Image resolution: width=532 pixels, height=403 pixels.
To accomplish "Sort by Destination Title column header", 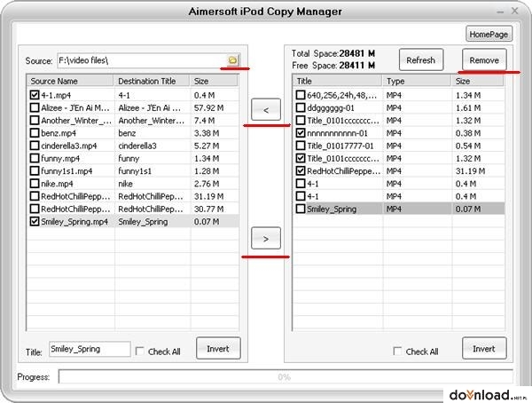I will pyautogui.click(x=152, y=81).
